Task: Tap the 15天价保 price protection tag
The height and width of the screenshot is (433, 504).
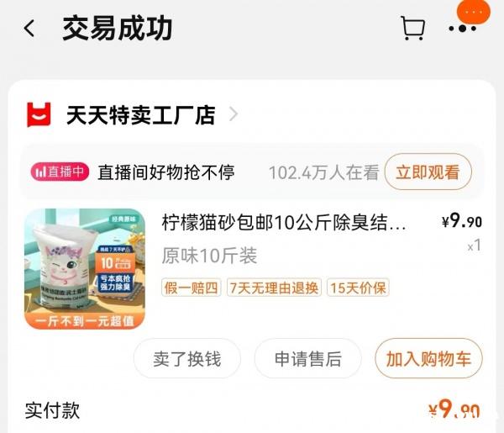Action: coord(358,288)
